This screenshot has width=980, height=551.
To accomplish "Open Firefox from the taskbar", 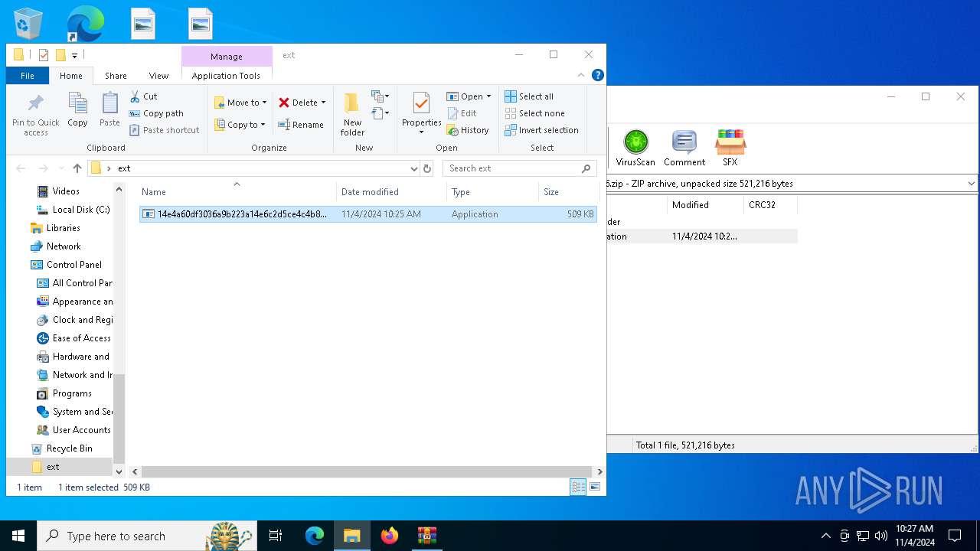I will tap(390, 536).
